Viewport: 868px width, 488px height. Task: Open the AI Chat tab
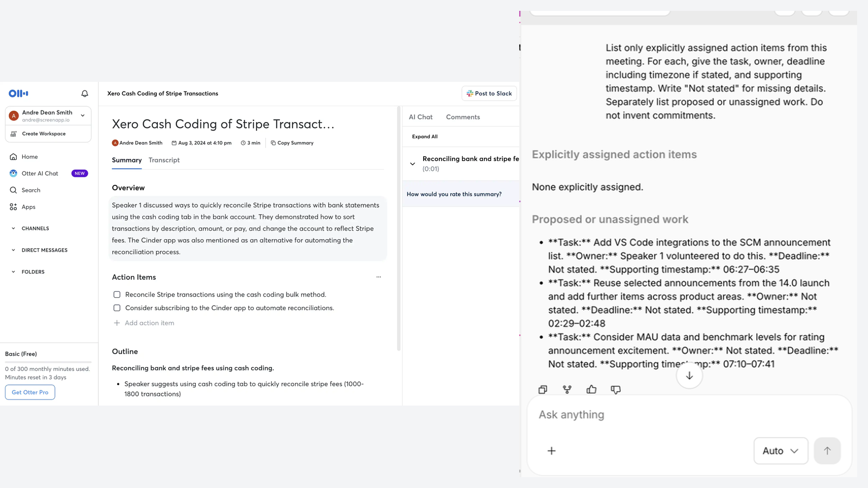(x=420, y=117)
